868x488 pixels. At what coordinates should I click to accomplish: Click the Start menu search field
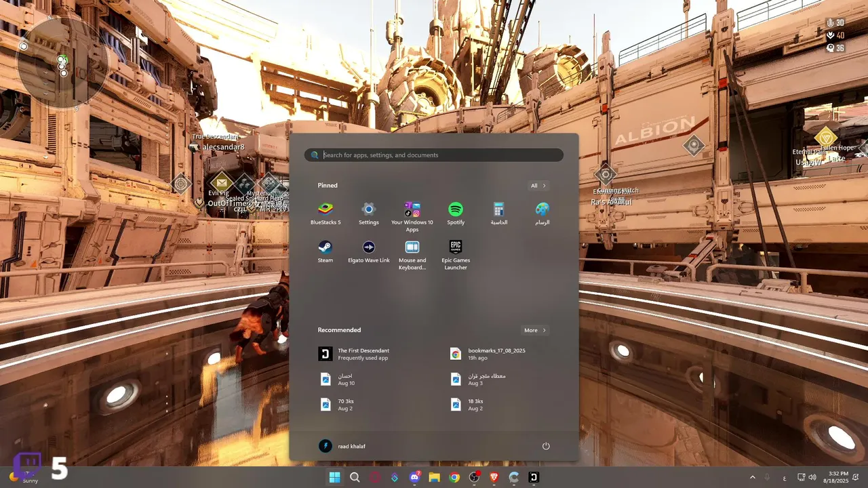434,155
